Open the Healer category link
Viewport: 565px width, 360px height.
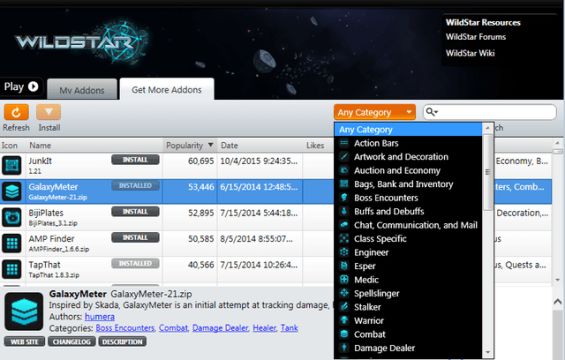(x=264, y=328)
